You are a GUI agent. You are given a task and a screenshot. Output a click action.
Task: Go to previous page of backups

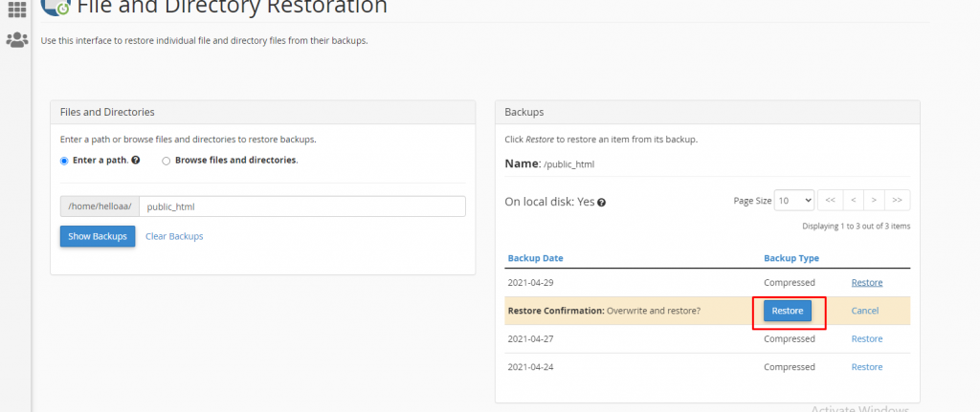tap(852, 200)
